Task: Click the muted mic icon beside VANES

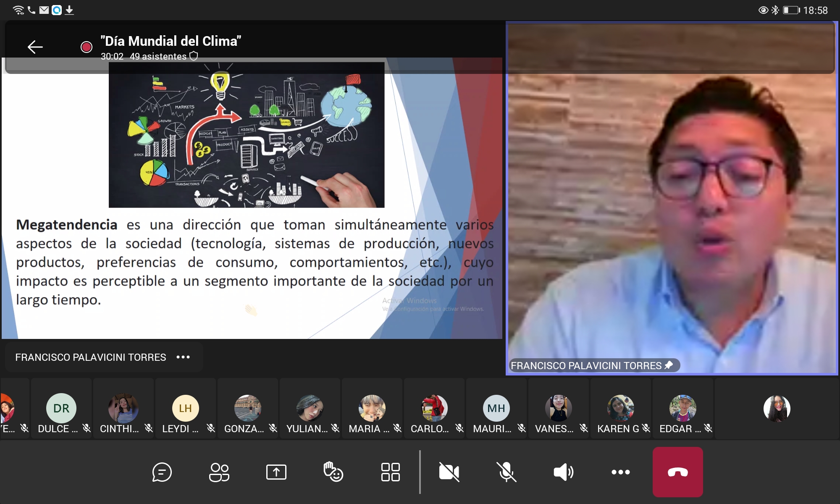Action: (584, 428)
